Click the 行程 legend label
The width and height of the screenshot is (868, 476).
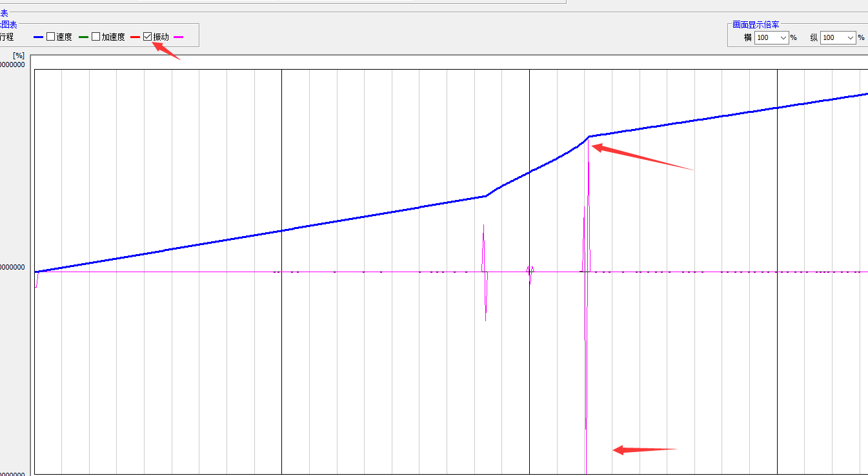(x=6, y=37)
